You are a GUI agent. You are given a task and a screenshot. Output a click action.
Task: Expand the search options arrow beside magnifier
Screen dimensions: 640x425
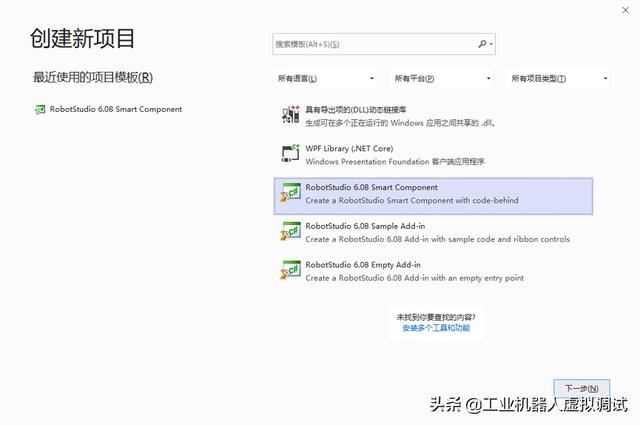tap(491, 44)
